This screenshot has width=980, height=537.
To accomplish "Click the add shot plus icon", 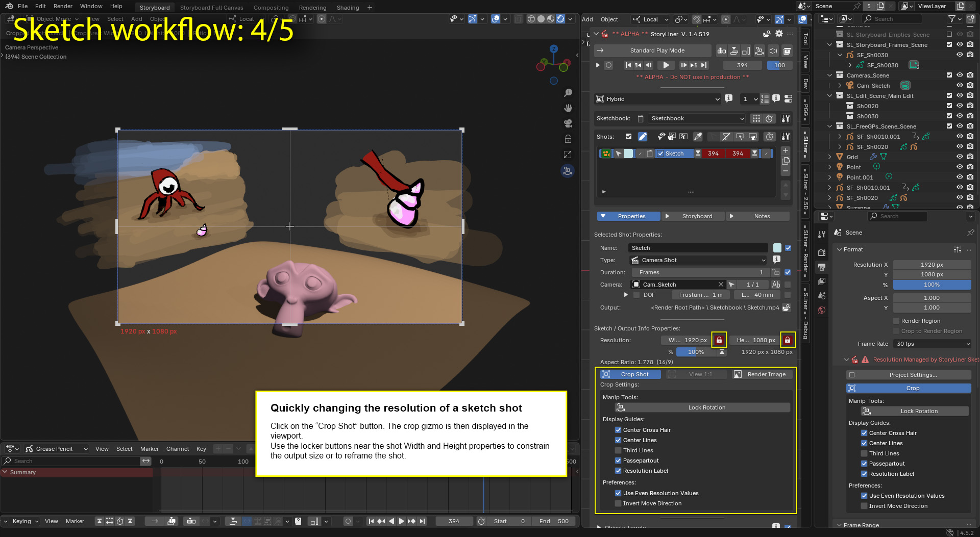I will click(x=786, y=150).
